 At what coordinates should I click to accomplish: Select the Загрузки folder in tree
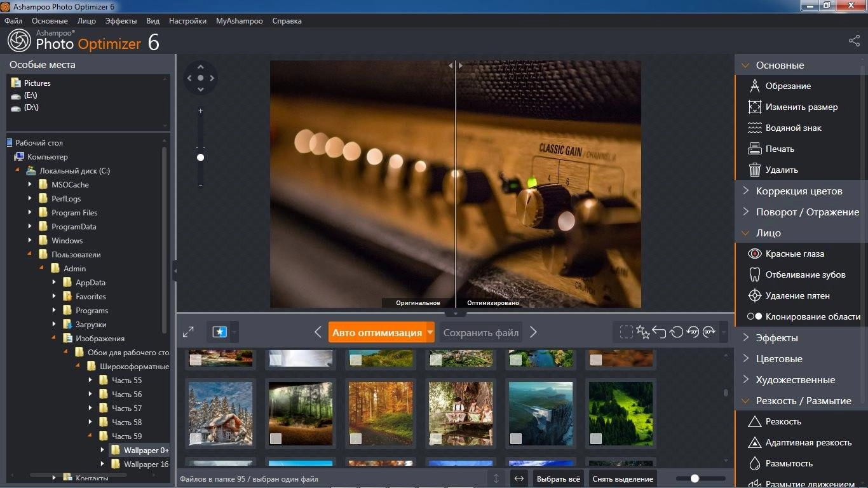(91, 325)
